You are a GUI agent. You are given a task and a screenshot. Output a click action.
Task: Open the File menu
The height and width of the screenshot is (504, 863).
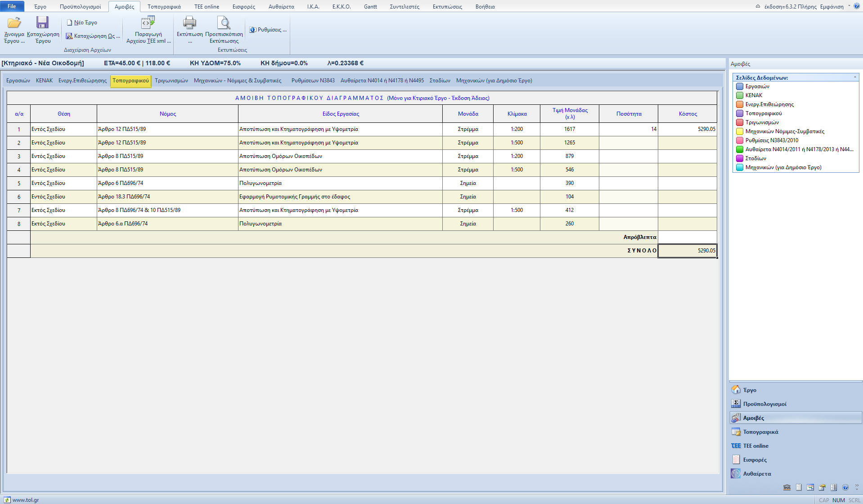[x=12, y=6]
